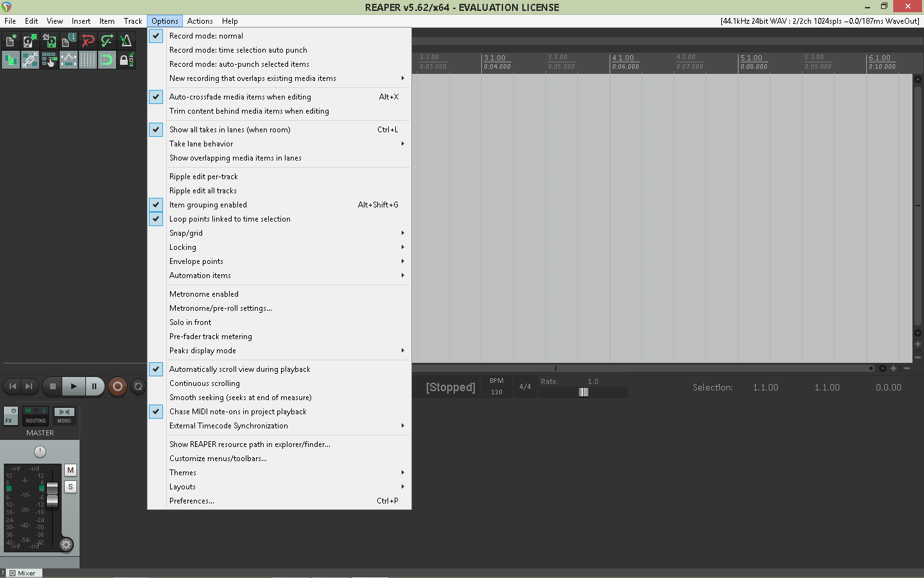Open the File menu

[10, 21]
